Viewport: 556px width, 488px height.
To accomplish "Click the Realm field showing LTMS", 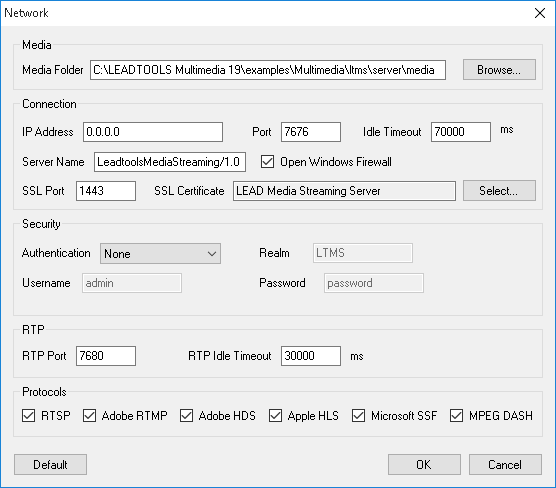I will (x=363, y=253).
